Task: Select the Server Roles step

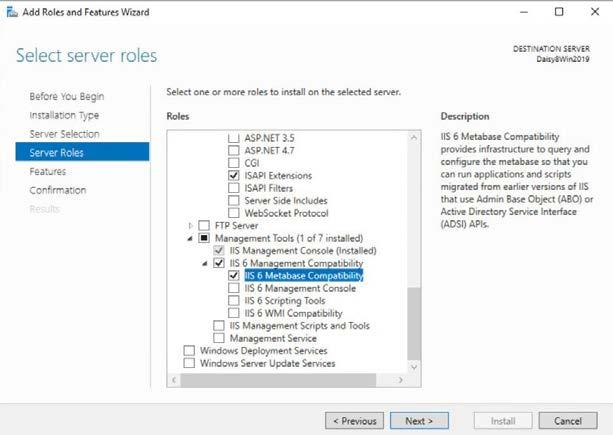Action: pyautogui.click(x=82, y=152)
